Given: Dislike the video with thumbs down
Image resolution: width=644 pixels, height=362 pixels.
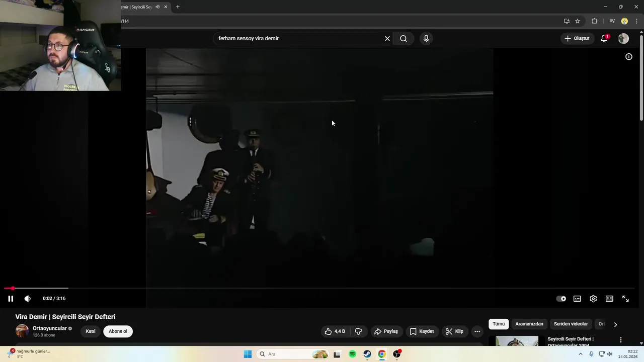Looking at the screenshot, I should (358, 331).
